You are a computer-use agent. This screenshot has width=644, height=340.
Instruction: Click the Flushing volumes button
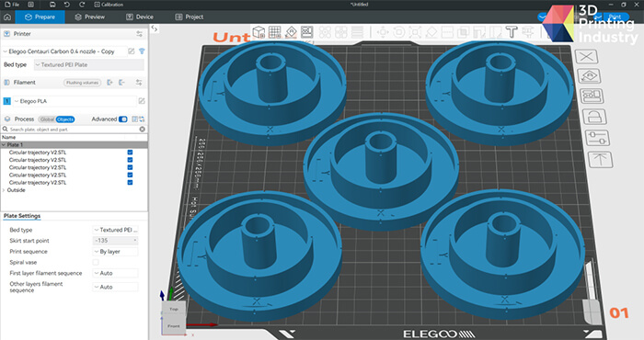coord(83,83)
